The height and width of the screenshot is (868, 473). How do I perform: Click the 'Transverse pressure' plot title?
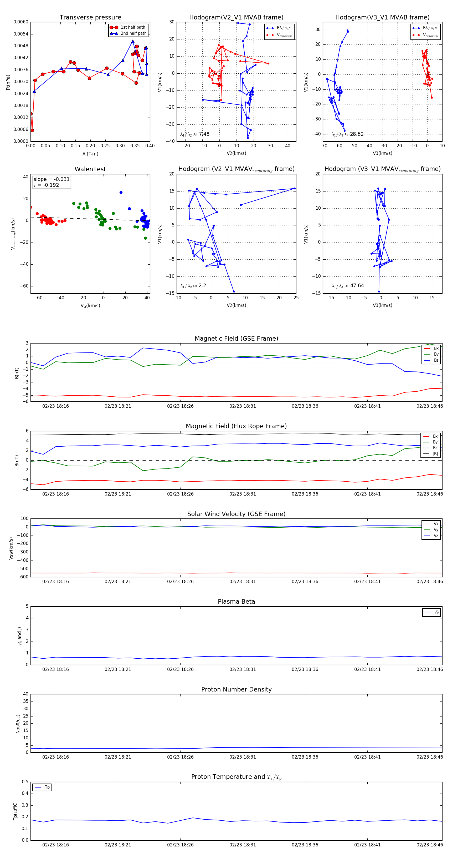tap(90, 18)
